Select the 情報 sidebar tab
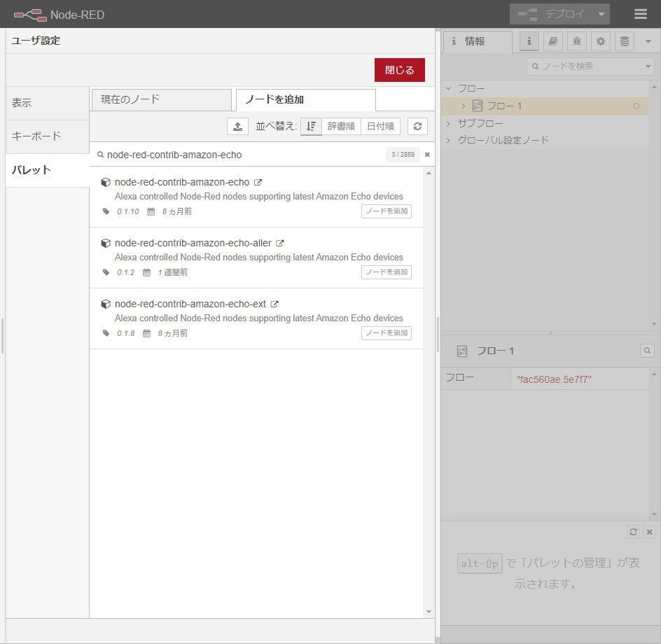The width and height of the screenshot is (661, 644). pos(478,41)
